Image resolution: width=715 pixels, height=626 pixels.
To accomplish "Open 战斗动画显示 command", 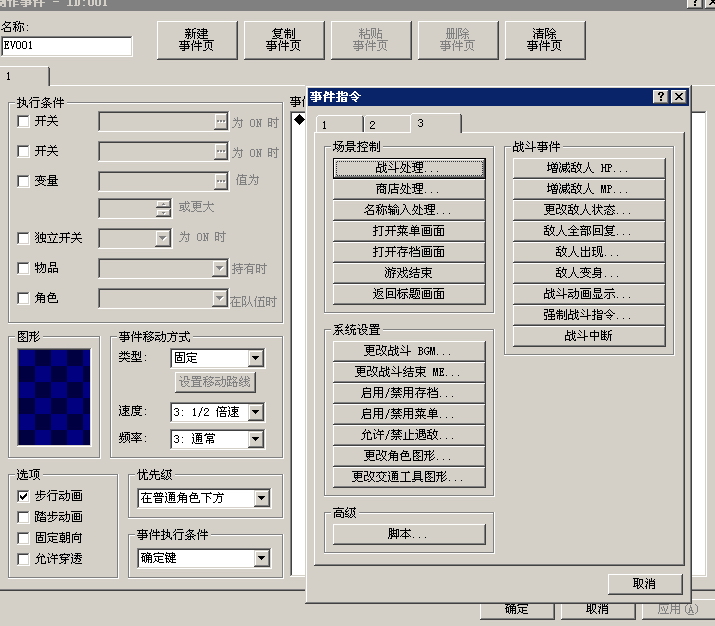I will 589,294.
